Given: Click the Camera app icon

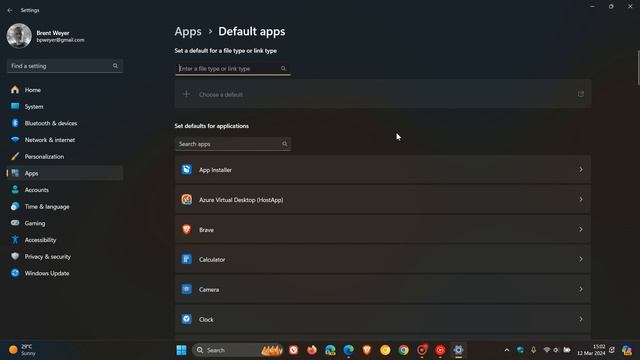Looking at the screenshot, I should point(187,289).
